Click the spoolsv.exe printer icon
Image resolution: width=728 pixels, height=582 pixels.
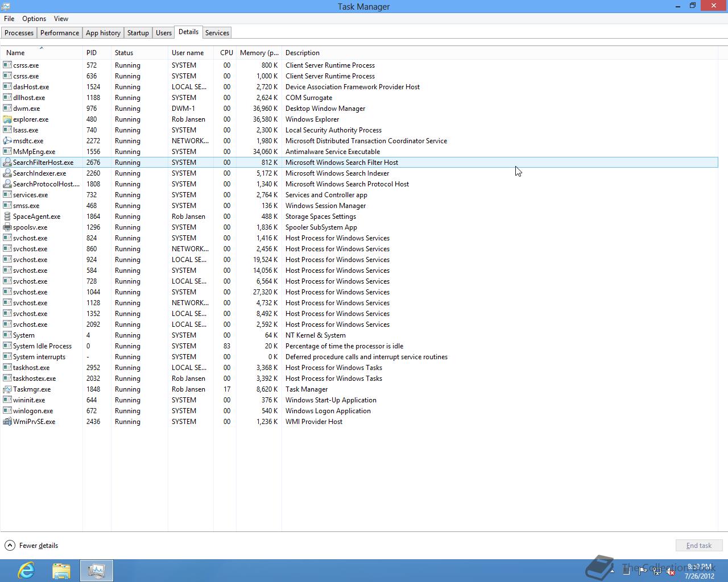(x=7, y=227)
